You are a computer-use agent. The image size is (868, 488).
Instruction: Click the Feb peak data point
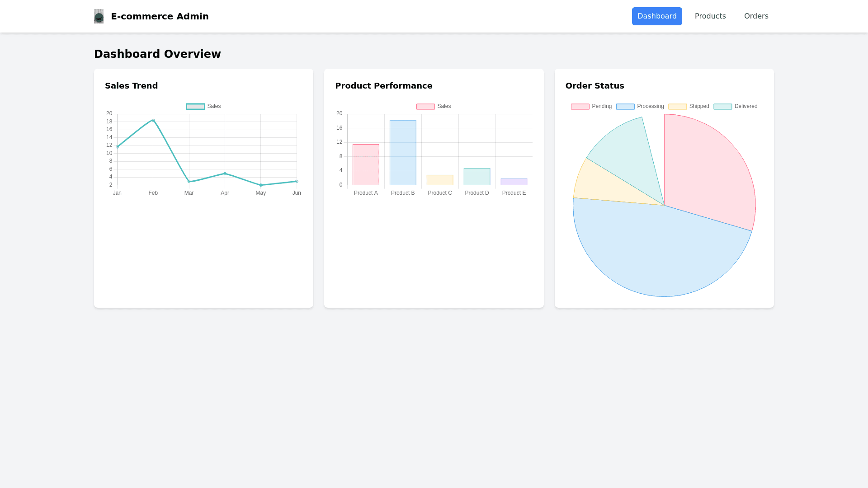[153, 120]
